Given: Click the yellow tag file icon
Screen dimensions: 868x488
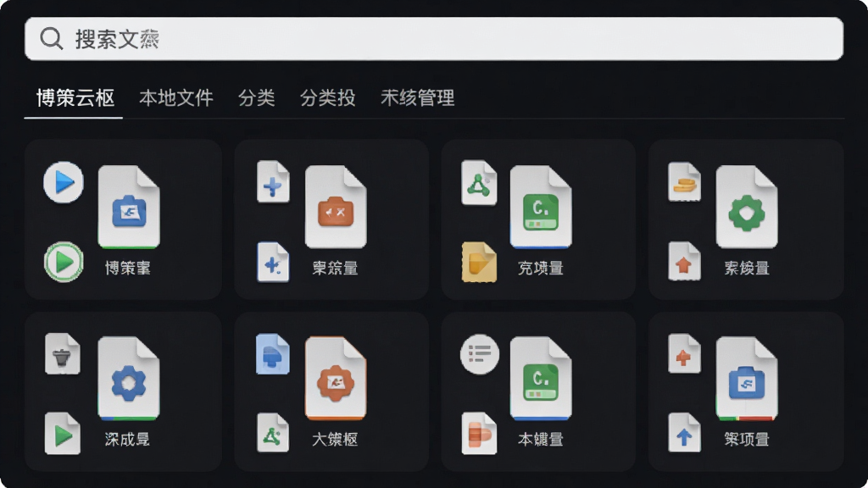Looking at the screenshot, I should (x=479, y=262).
